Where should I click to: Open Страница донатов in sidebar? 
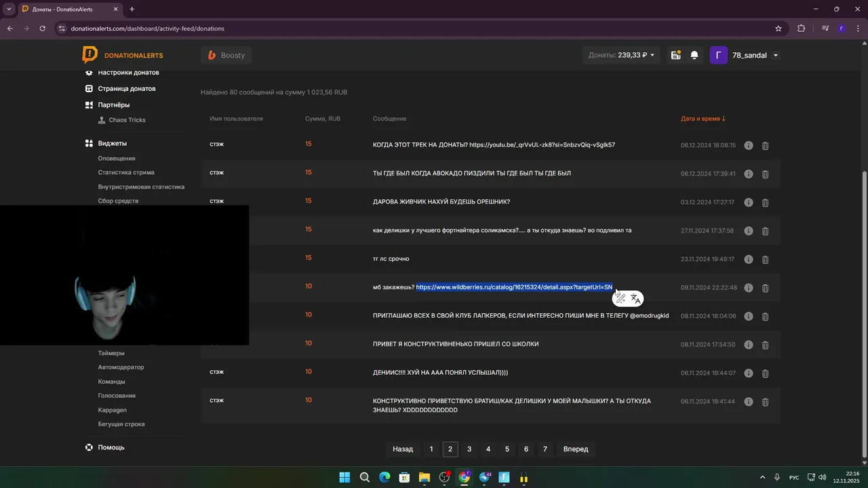[127, 89]
